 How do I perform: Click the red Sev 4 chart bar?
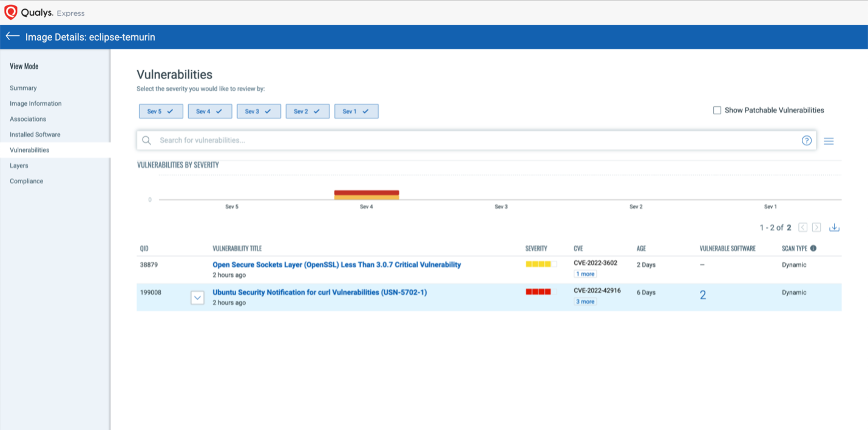[x=367, y=193]
